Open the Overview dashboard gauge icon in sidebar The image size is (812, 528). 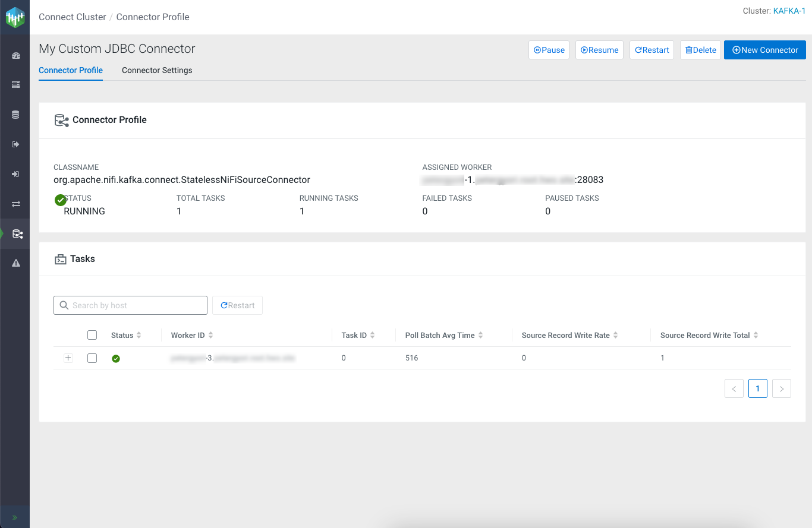click(x=16, y=56)
